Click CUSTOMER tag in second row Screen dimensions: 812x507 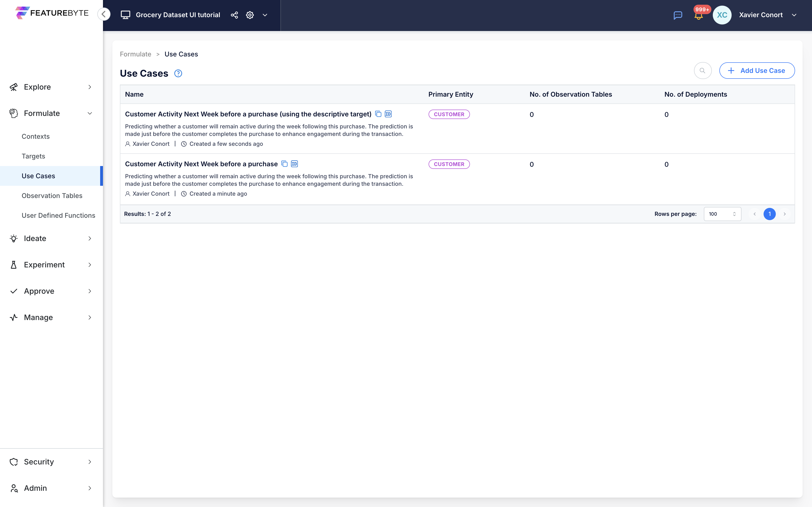pyautogui.click(x=449, y=164)
